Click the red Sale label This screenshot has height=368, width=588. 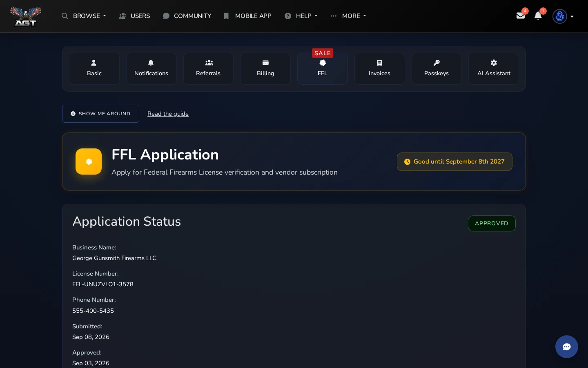pyautogui.click(x=323, y=53)
